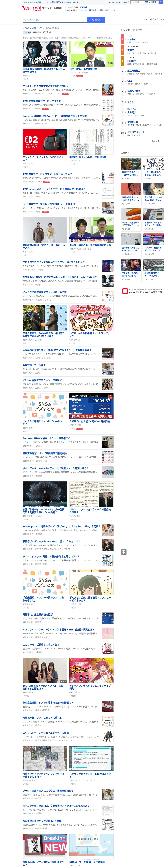Viewport: 164px width, 868px height.
Task: Select trend rank 5 CLZ
Action: [x=129, y=81]
